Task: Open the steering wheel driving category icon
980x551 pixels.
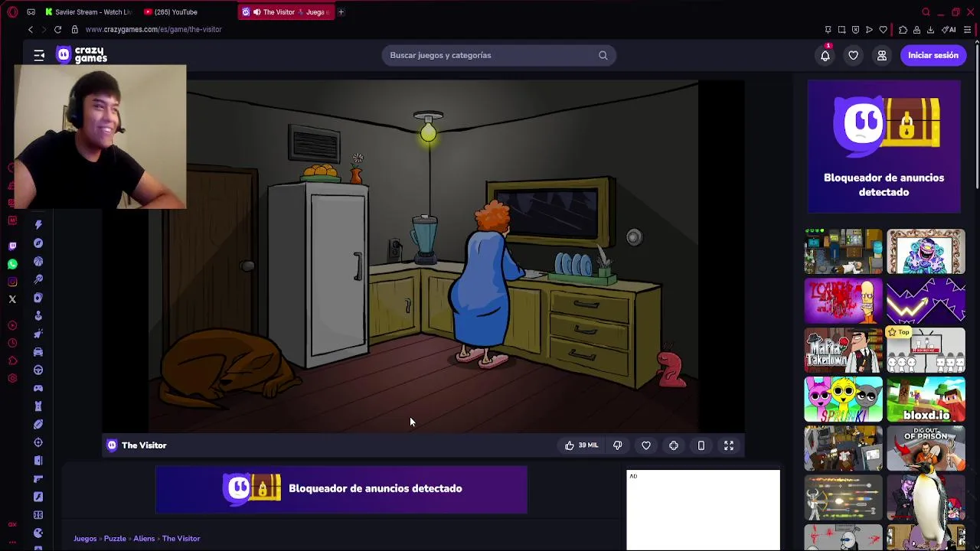Action: tap(38, 370)
